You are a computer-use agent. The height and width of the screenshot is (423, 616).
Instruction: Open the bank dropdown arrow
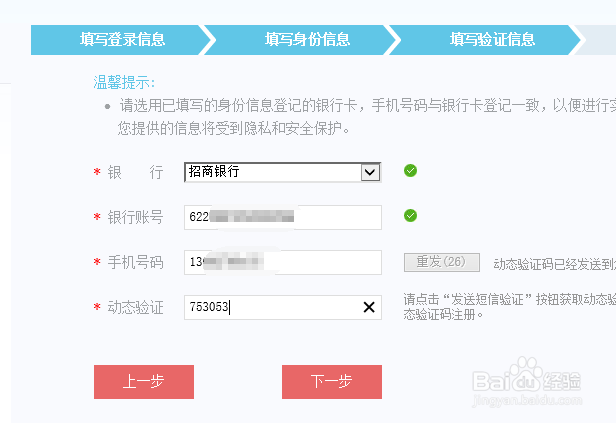[370, 172]
